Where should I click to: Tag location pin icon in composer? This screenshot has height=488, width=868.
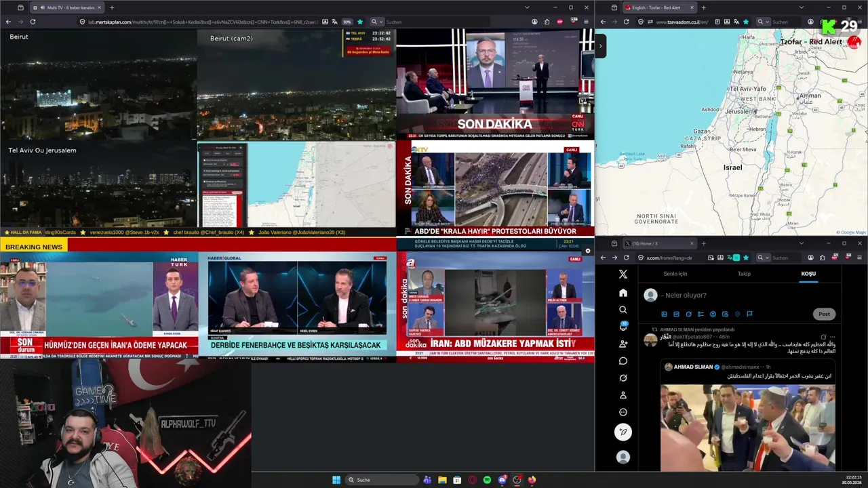point(737,314)
